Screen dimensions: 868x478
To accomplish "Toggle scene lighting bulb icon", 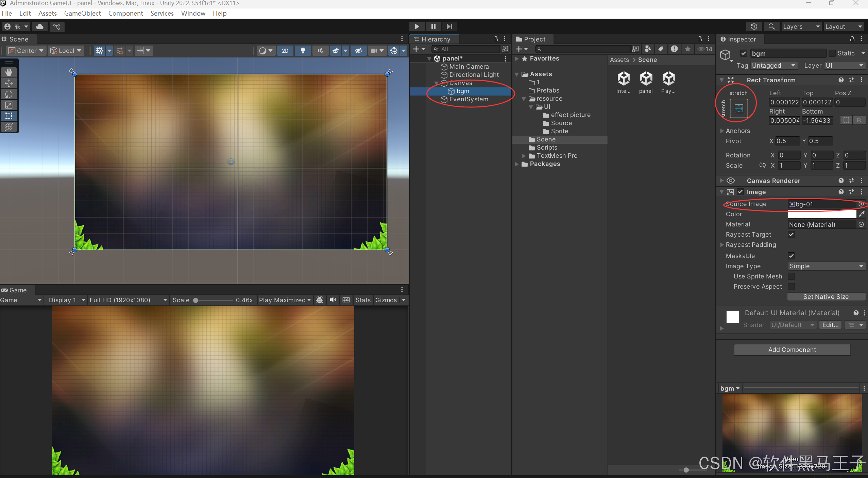I will [303, 51].
